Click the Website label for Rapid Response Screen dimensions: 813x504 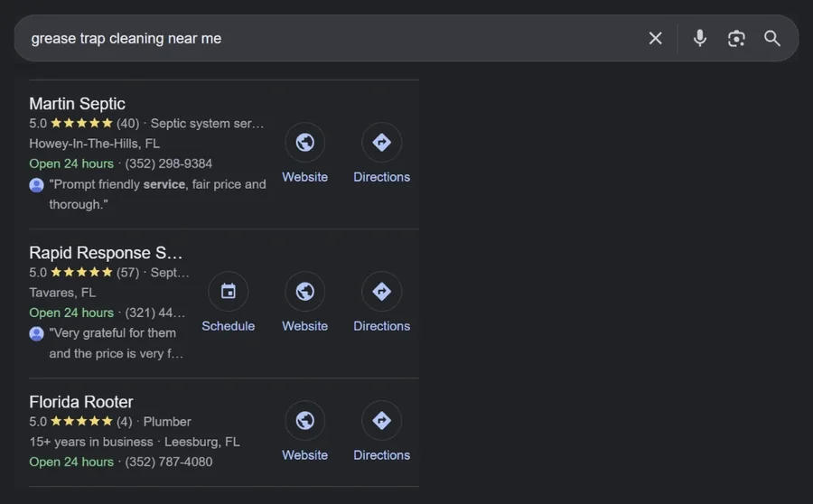(x=305, y=326)
